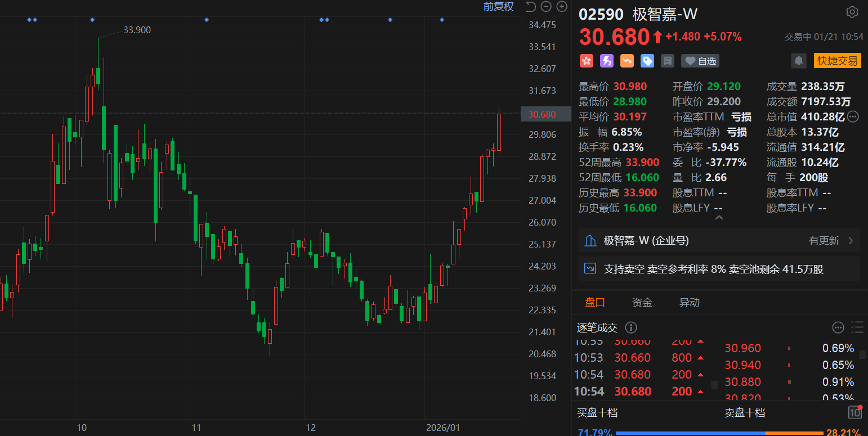Open the gray notes icon
Screen dimensions: 868x436
point(668,61)
